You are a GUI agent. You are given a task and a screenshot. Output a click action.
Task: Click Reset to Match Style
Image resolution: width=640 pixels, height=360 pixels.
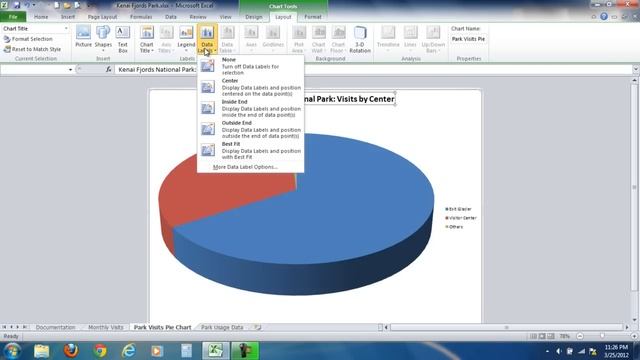pos(32,49)
